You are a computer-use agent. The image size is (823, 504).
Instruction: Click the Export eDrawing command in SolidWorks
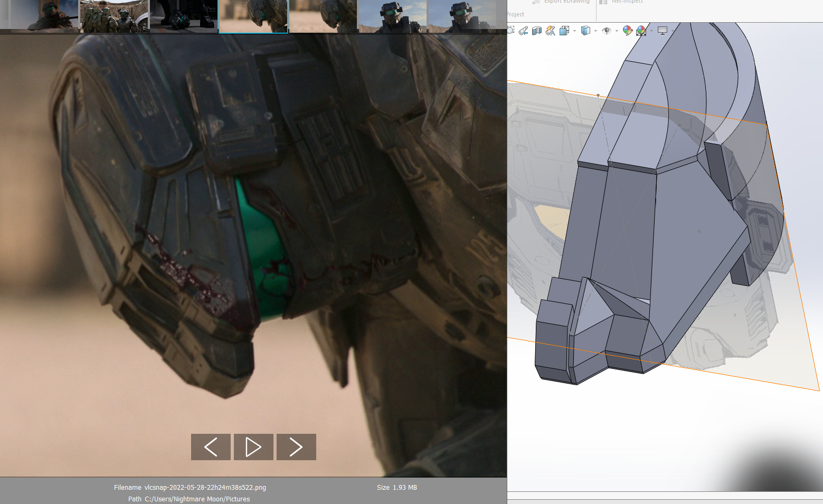(561, 2)
